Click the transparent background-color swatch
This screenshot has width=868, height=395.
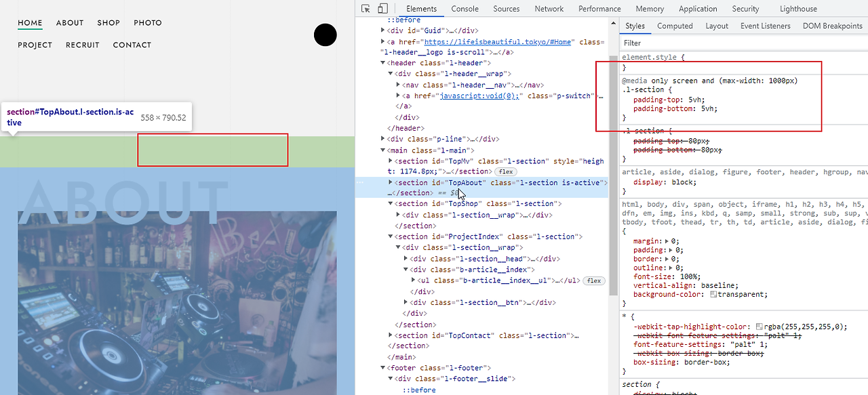click(x=713, y=295)
